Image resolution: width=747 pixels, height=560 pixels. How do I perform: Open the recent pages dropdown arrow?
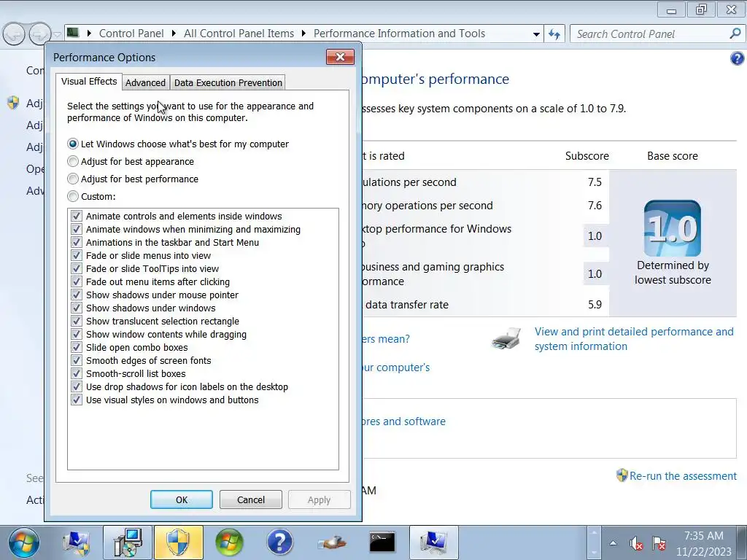pos(57,34)
